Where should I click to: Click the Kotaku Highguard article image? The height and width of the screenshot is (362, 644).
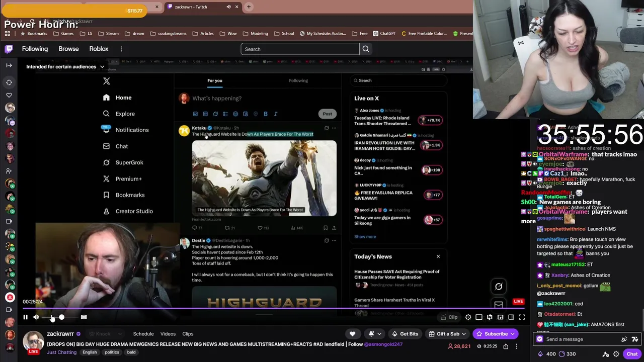(264, 178)
